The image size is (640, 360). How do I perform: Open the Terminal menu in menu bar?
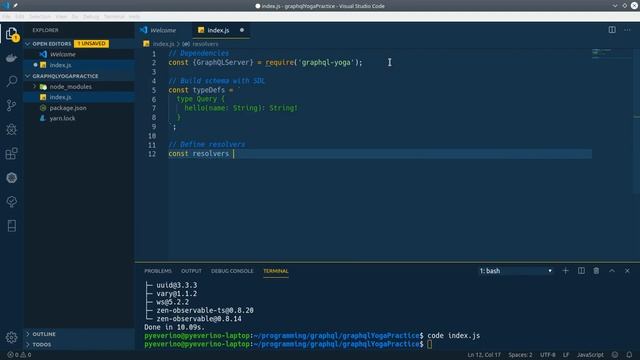click(114, 16)
